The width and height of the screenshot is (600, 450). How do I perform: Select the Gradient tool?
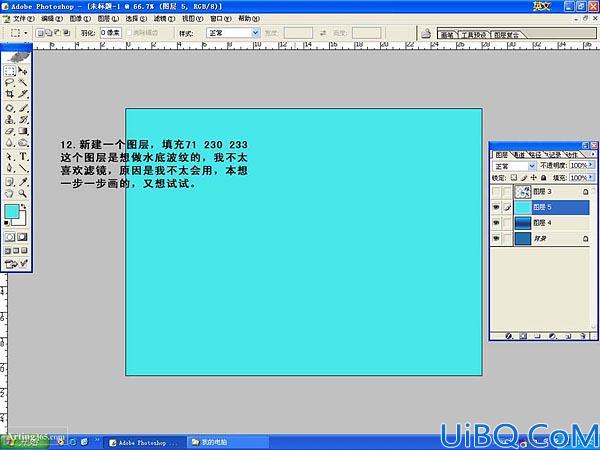click(23, 131)
